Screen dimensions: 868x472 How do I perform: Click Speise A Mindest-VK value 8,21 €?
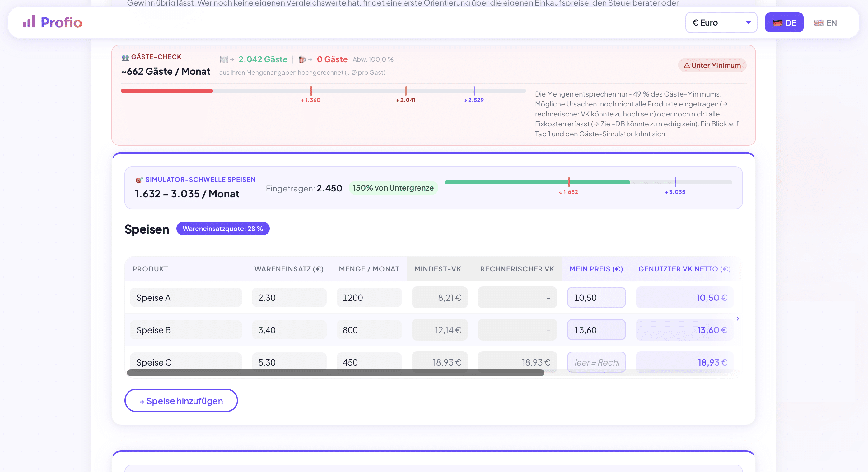click(x=440, y=297)
